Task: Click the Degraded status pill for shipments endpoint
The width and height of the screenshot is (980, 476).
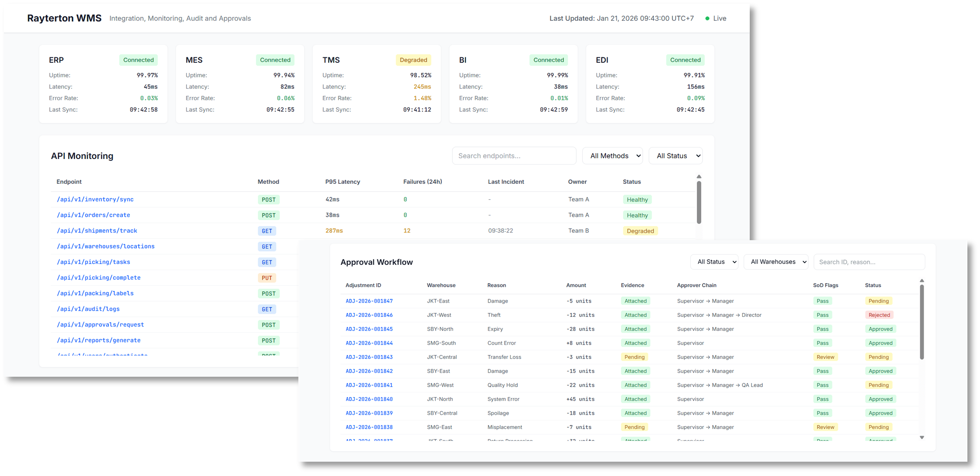Action: tap(640, 231)
